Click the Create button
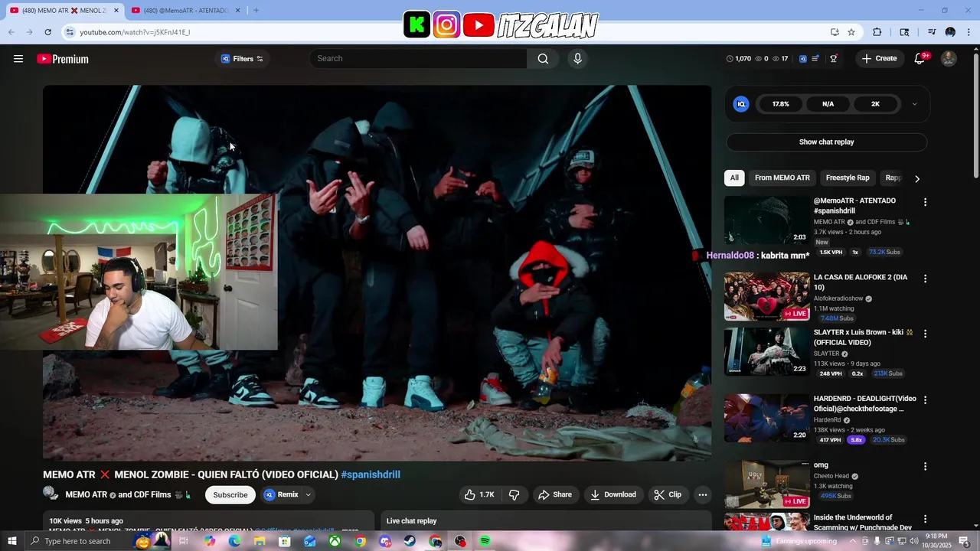Image resolution: width=980 pixels, height=551 pixels. pos(879,59)
